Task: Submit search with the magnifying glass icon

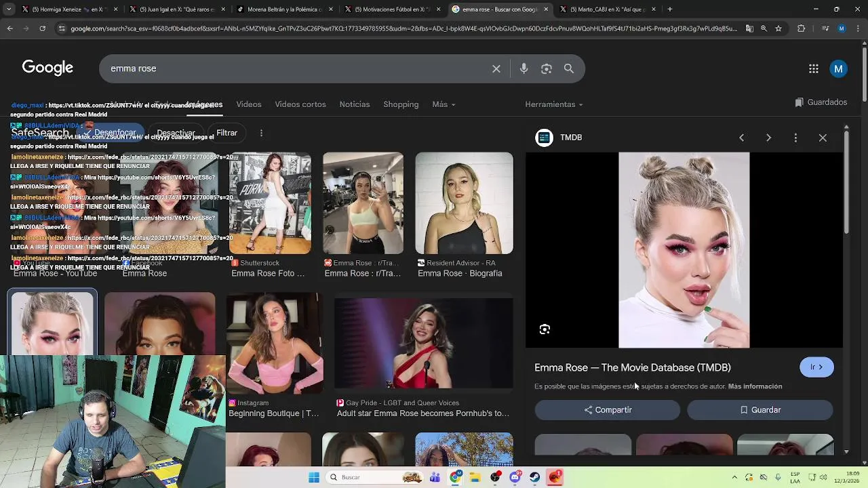Action: click(569, 68)
